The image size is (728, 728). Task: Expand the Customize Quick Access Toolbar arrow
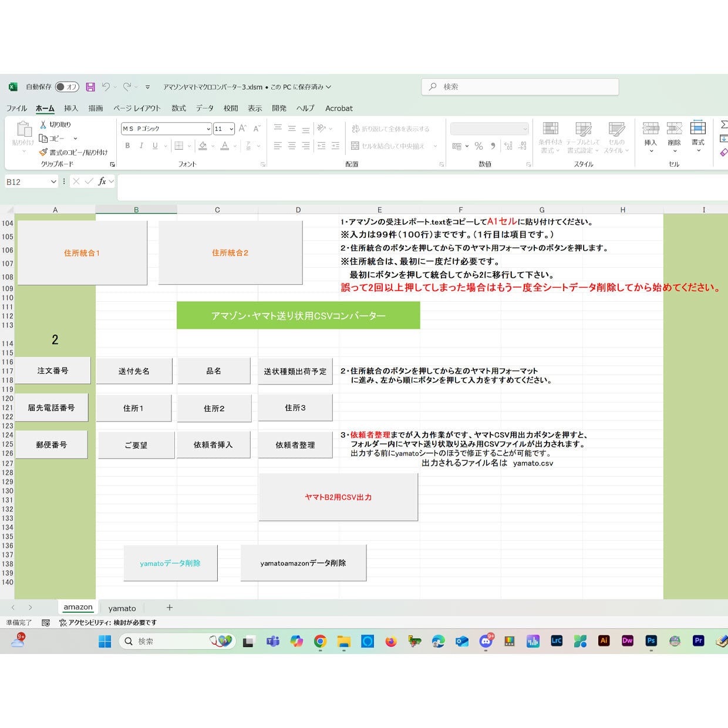pyautogui.click(x=148, y=87)
